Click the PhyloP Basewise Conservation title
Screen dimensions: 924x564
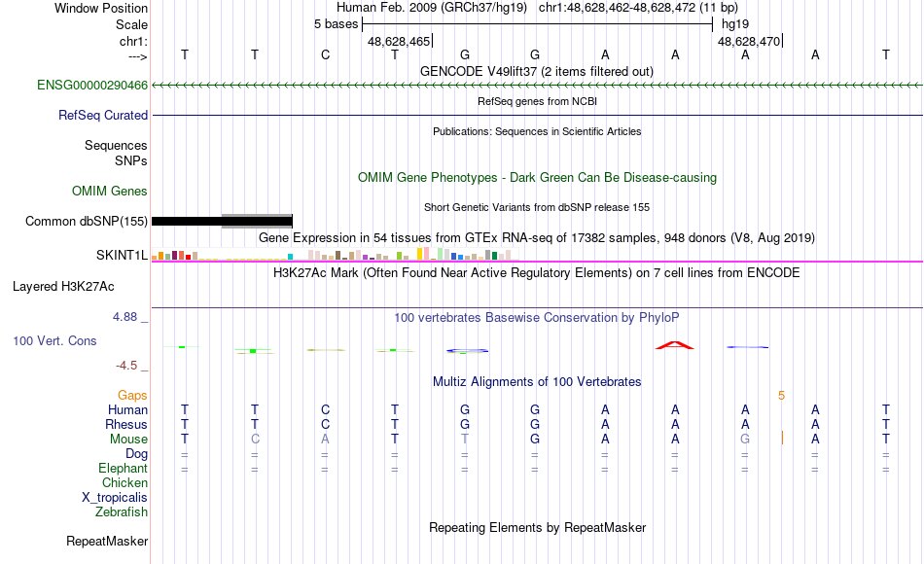(537, 317)
